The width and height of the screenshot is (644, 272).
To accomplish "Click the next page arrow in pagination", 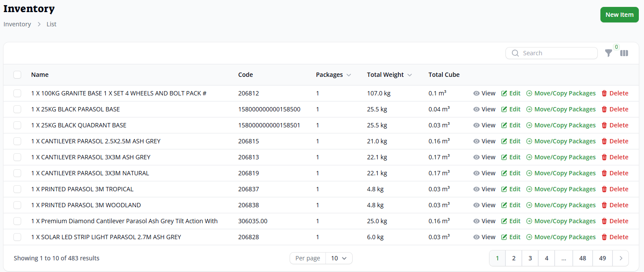I will click(x=621, y=258).
